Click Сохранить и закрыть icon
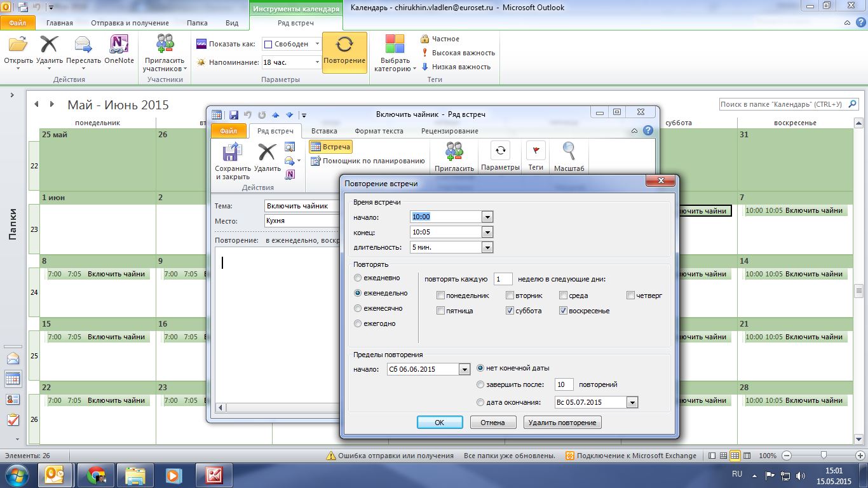Image resolution: width=868 pixels, height=488 pixels. point(233,154)
